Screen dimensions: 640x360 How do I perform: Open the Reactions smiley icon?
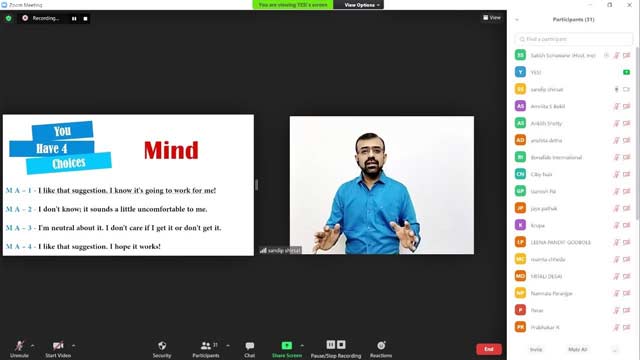381,346
